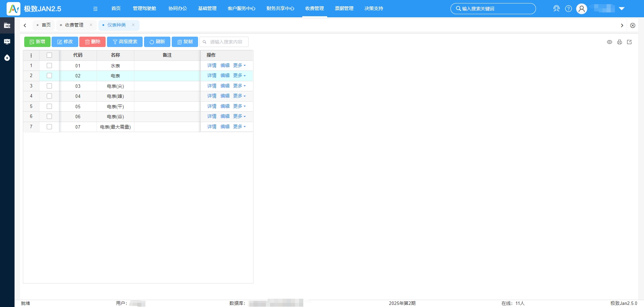Focus the 请输入搜索内容 search field
This screenshot has height=307, width=644.
click(x=224, y=42)
